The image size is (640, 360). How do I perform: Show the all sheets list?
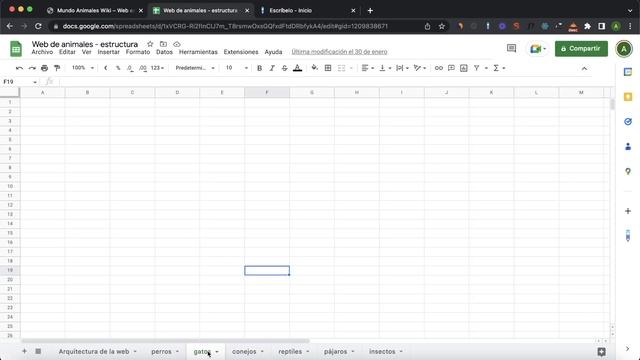point(38,351)
